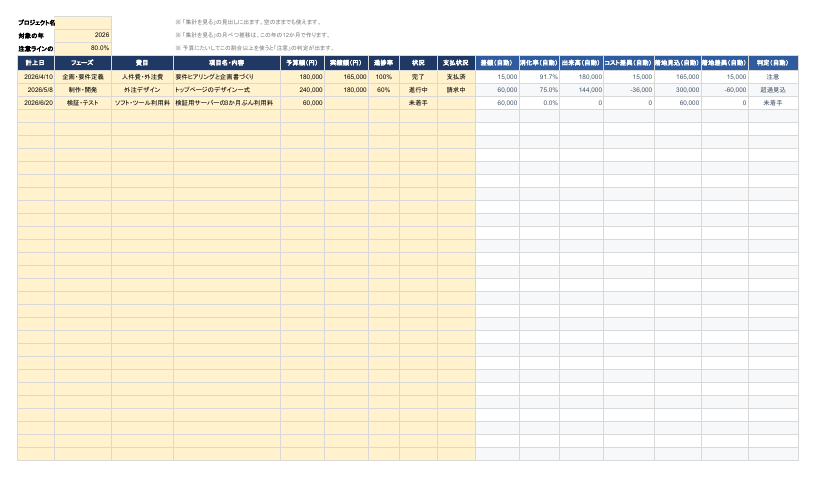Click the 実績額(円) column header
Screen dimensions: 815x477
click(346, 63)
